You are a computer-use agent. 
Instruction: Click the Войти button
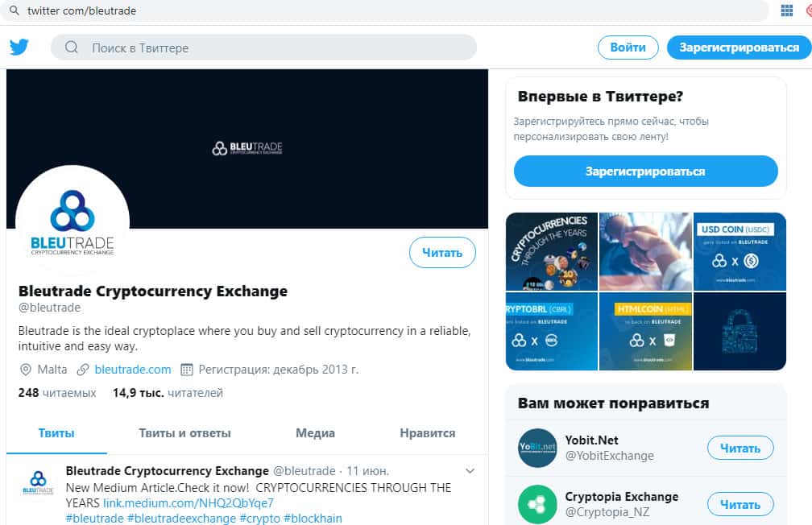[628, 48]
